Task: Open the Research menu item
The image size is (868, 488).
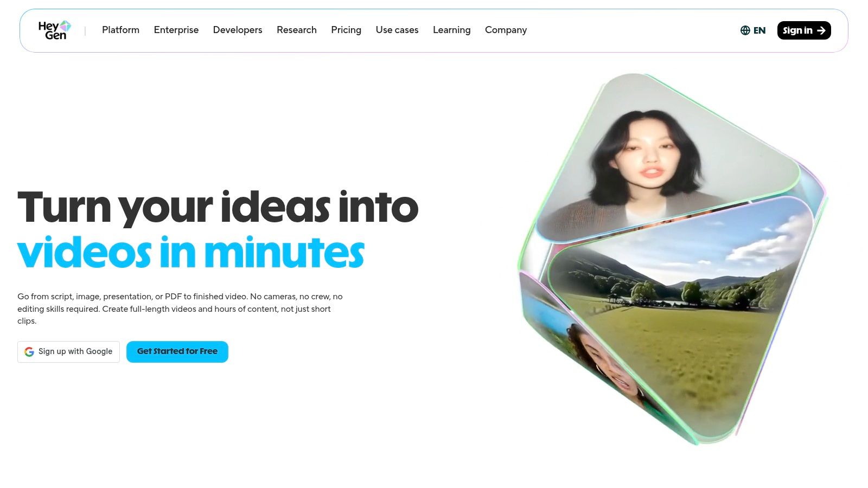Action: (297, 30)
